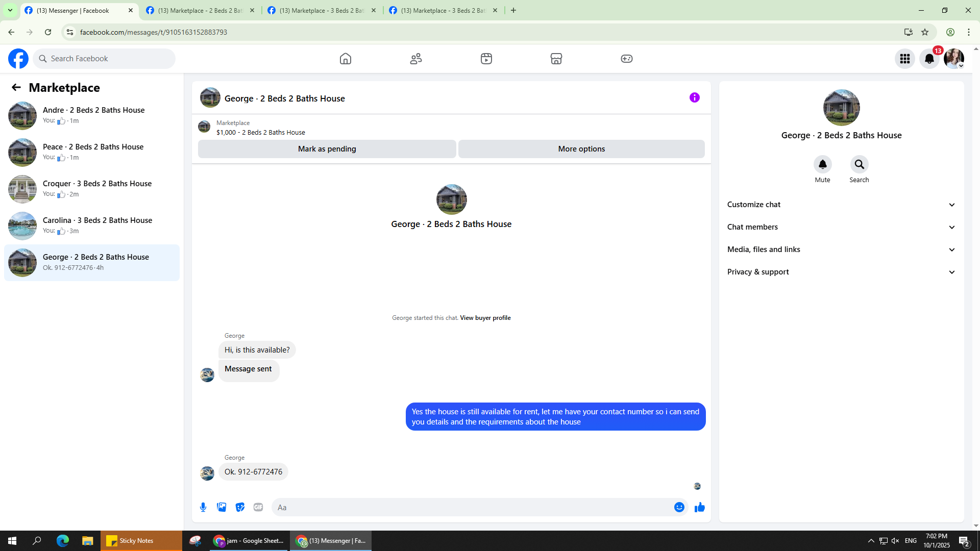Click the "Ok. 912-6772476" message bubble
Screen dimensions: 980x551
click(253, 472)
